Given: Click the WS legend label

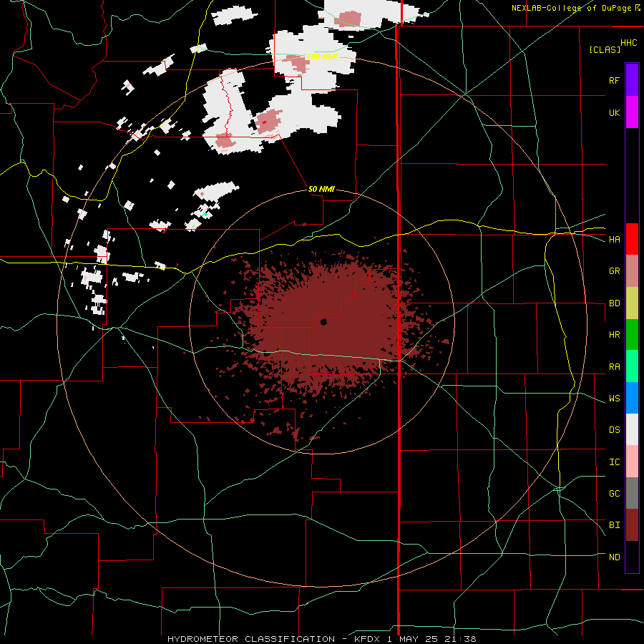Looking at the screenshot, I should point(614,399).
